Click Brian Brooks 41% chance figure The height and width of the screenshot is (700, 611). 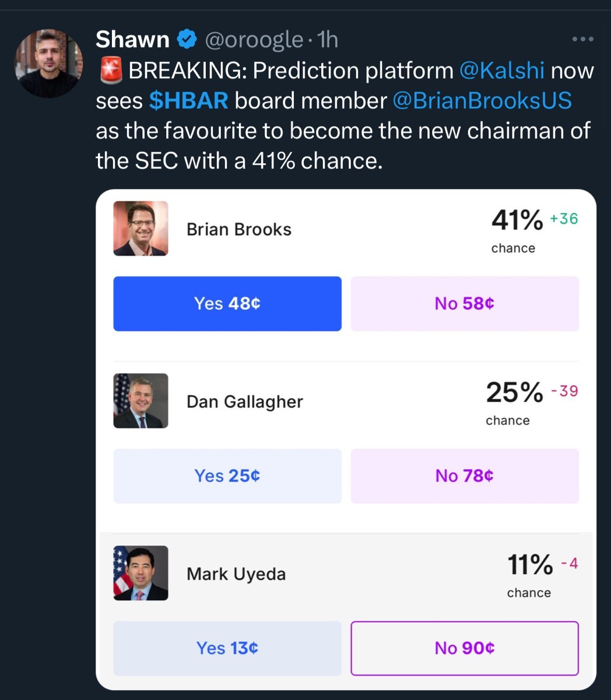pos(517,220)
